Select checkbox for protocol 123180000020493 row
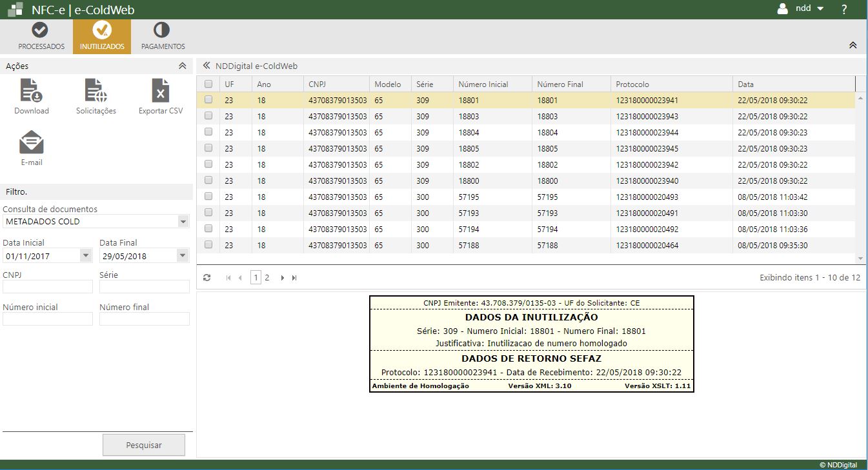The image size is (868, 470). pos(208,197)
